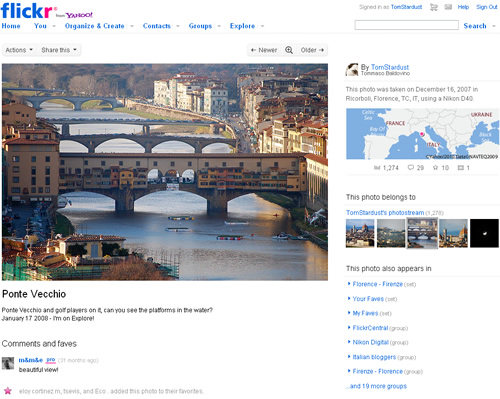
Task: Expand the arrow next to You menu
Action: coord(54,26)
